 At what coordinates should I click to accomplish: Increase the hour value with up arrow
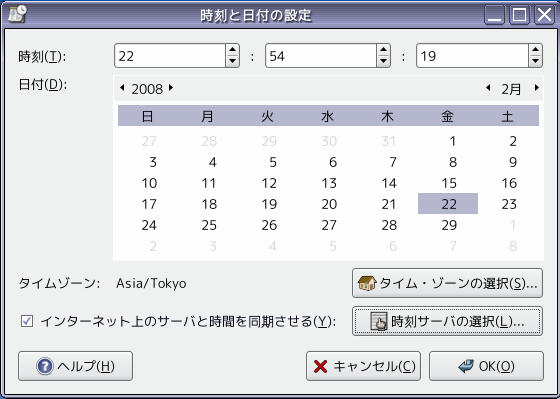(232, 50)
